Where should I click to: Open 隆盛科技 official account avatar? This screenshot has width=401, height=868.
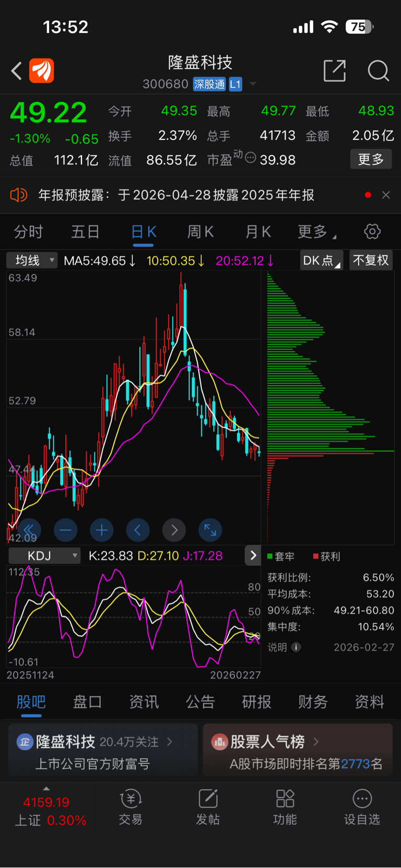click(25, 742)
